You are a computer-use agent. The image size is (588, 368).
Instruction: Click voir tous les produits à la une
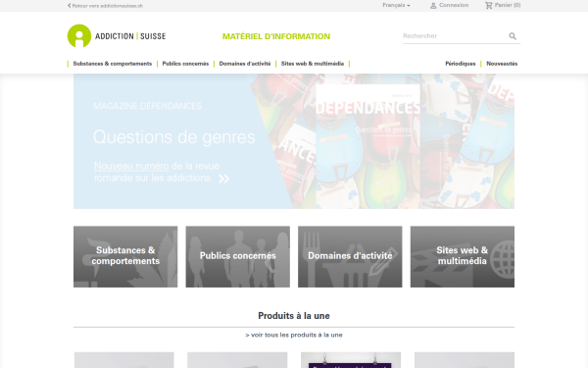pyautogui.click(x=294, y=335)
